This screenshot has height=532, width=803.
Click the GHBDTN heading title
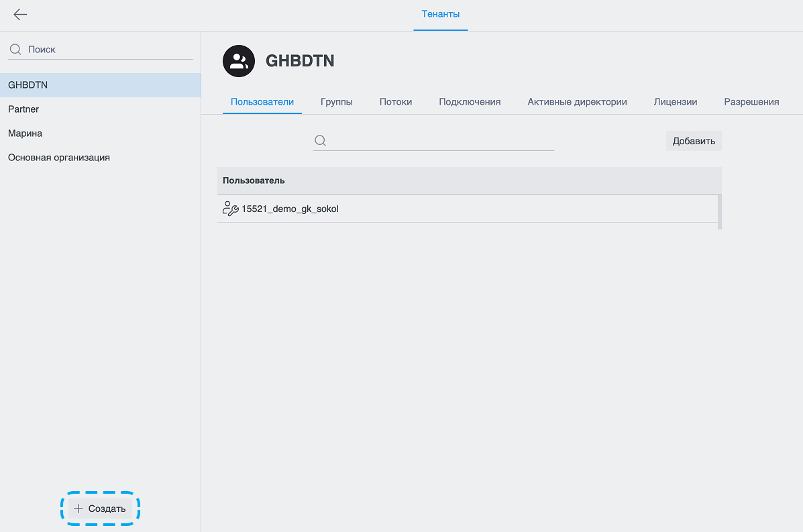300,61
